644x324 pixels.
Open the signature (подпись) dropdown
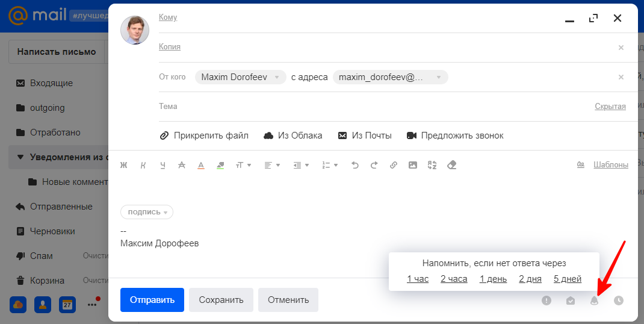147,212
